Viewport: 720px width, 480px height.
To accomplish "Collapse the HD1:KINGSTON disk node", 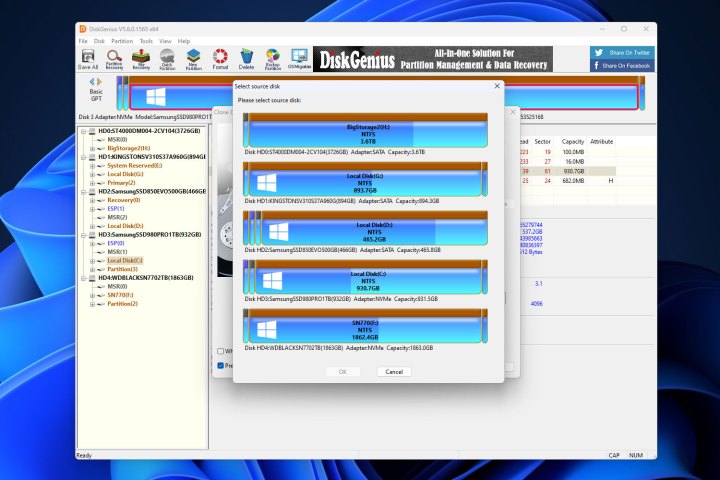I will [x=84, y=157].
